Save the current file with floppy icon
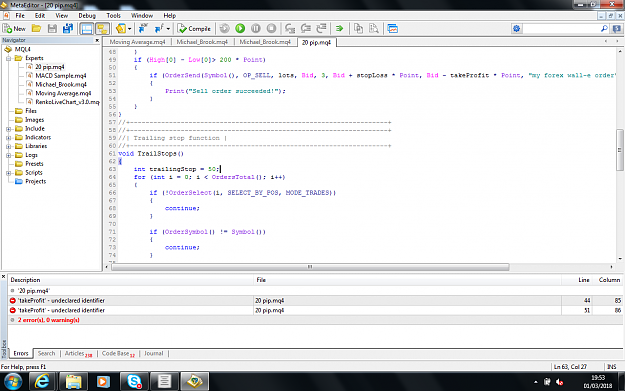 click(x=52, y=29)
